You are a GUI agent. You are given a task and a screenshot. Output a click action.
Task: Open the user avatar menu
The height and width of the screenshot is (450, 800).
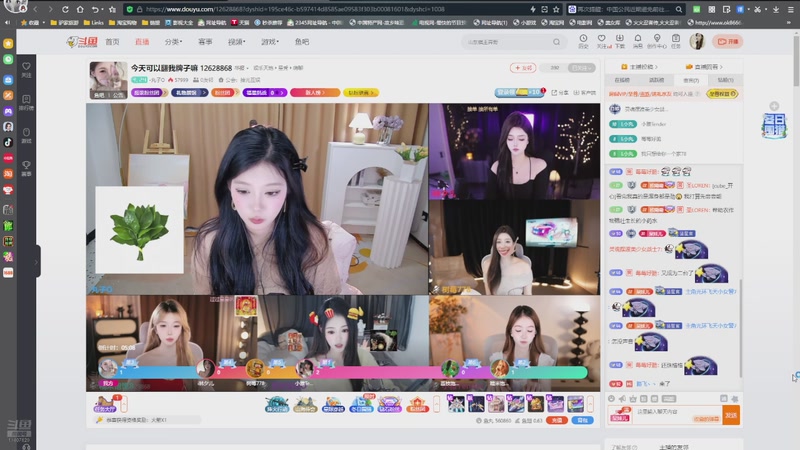[697, 41]
